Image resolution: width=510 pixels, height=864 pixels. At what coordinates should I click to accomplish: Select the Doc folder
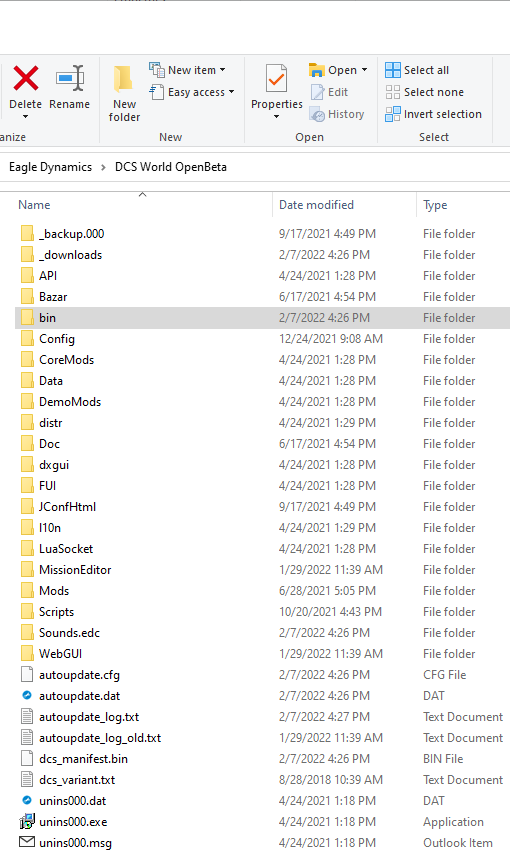tap(50, 444)
